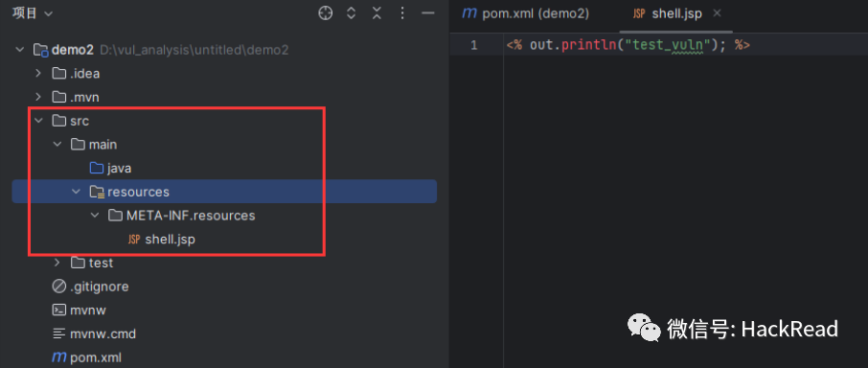Click the Select Opened File crosshair icon
Image resolution: width=868 pixels, height=368 pixels.
tap(326, 13)
